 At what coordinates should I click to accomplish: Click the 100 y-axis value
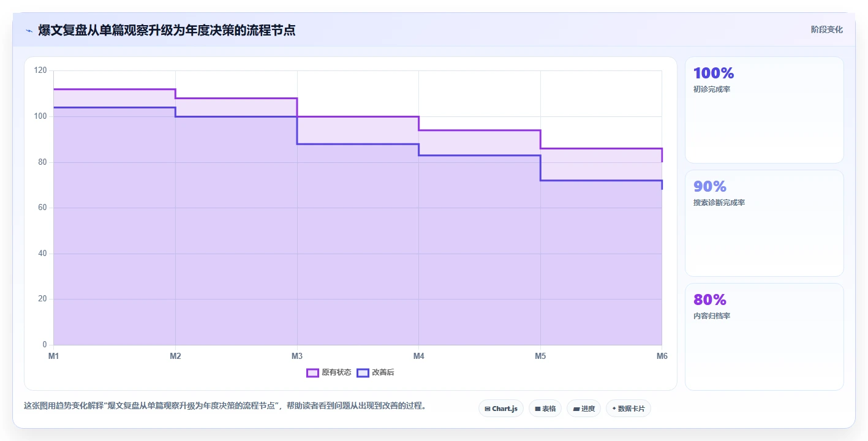(40, 116)
